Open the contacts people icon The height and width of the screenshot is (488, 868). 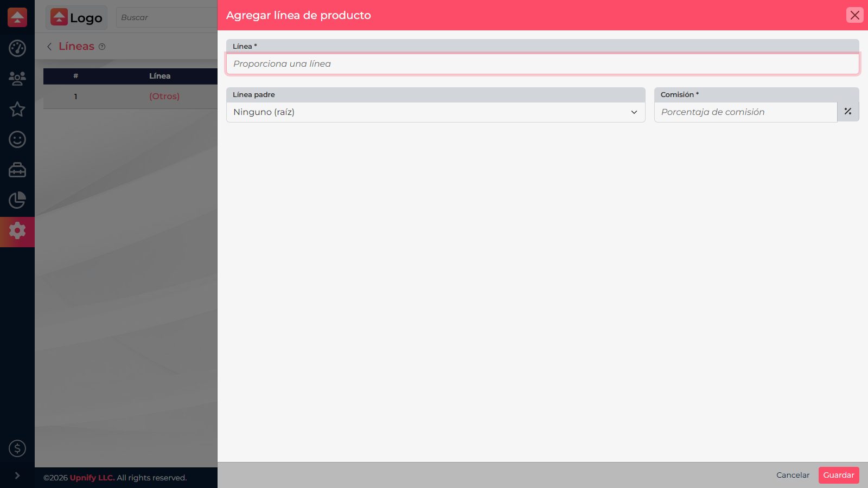point(17,79)
